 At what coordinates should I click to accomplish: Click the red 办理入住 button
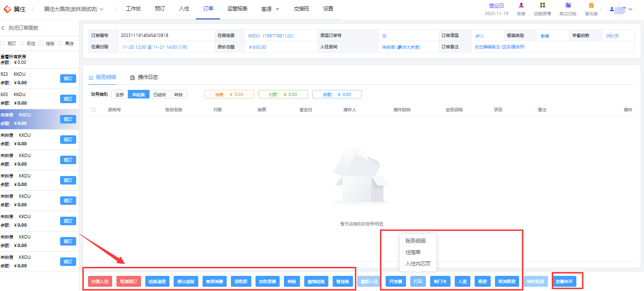tap(100, 282)
